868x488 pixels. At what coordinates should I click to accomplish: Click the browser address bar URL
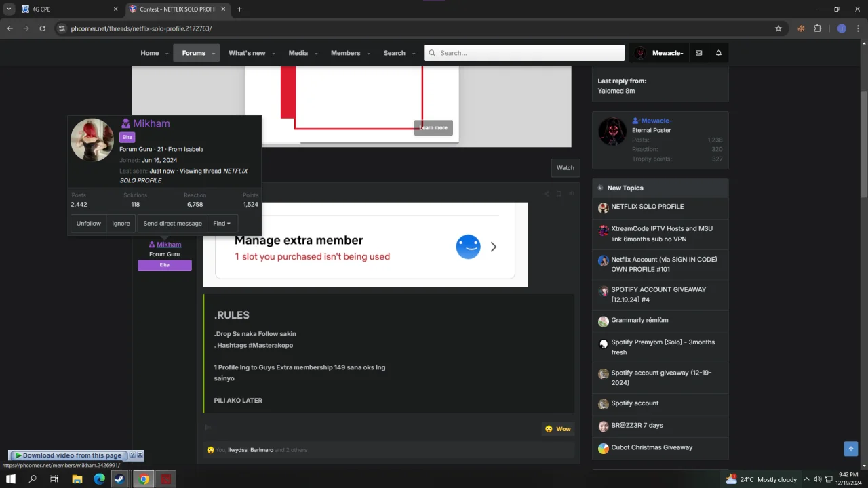[141, 28]
